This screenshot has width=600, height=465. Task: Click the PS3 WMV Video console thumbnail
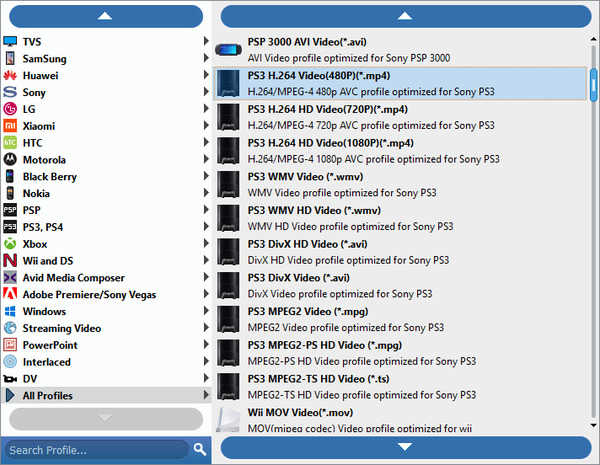(x=228, y=184)
